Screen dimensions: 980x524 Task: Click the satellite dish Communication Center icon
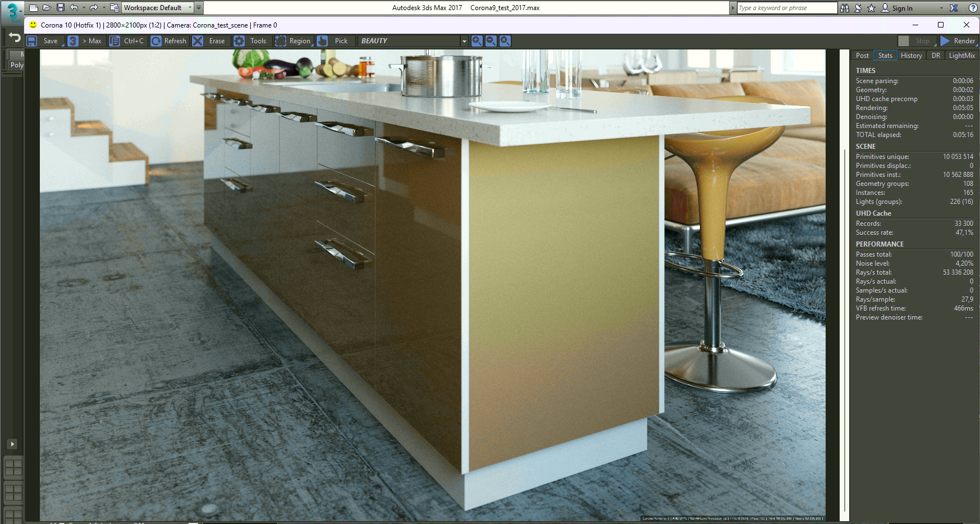click(858, 8)
